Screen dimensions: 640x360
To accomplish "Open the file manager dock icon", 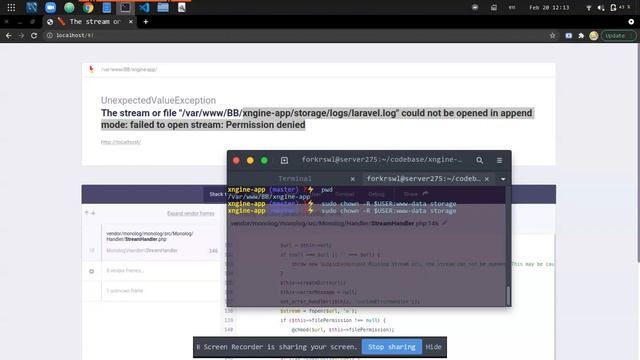I will (x=163, y=7).
